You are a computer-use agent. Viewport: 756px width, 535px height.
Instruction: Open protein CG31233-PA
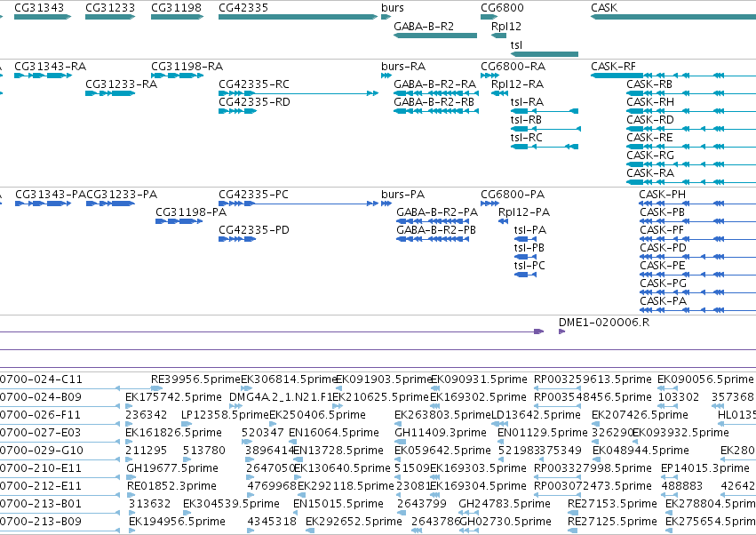tap(122, 195)
